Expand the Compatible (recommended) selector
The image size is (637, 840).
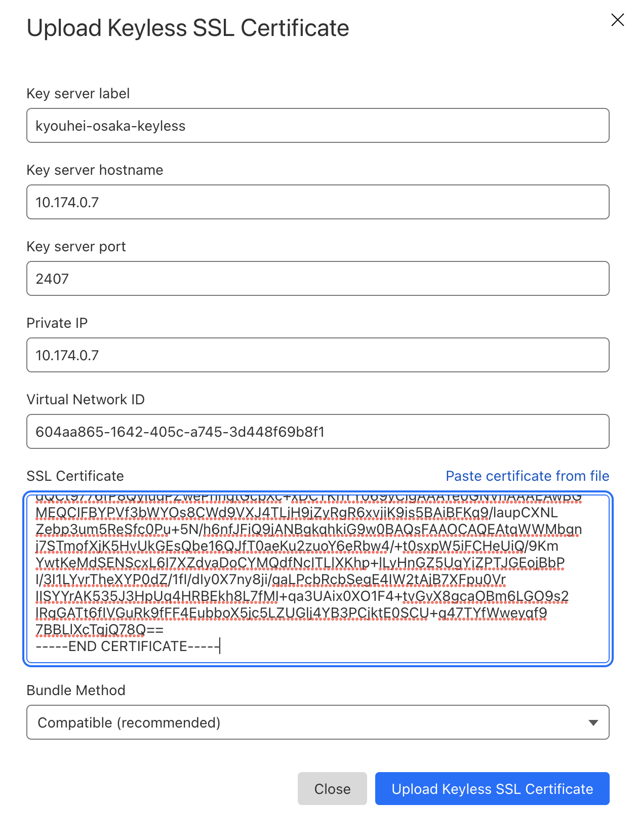[x=318, y=722]
